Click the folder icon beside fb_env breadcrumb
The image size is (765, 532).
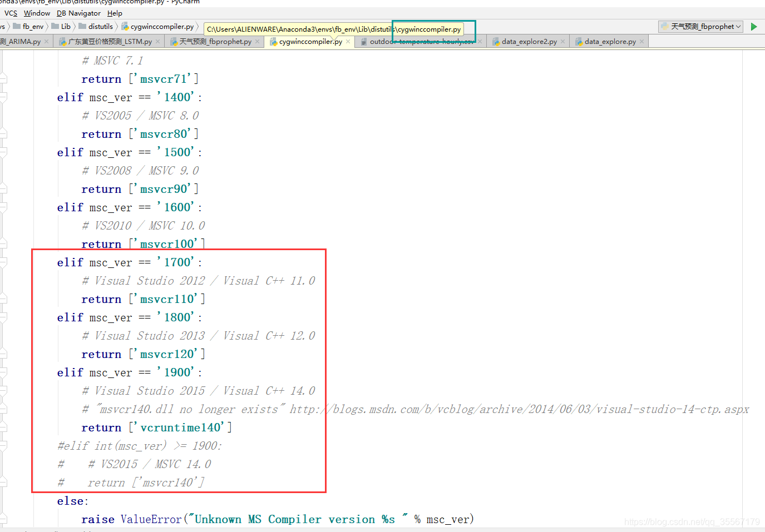pos(17,26)
